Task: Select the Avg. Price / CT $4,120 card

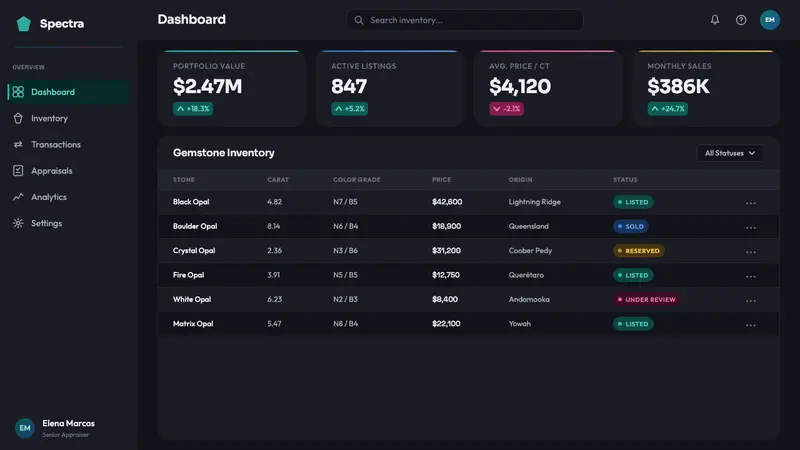Action: point(548,88)
